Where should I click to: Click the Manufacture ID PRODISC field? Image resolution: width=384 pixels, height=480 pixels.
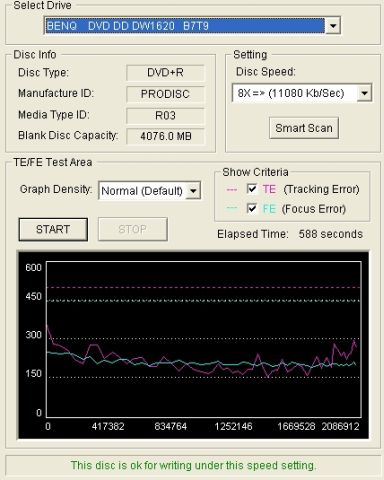[165, 94]
